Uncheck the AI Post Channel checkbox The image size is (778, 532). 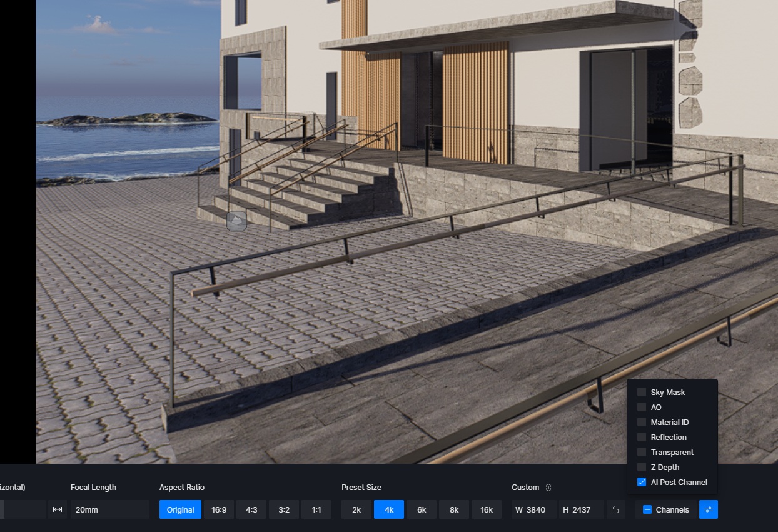[642, 482]
